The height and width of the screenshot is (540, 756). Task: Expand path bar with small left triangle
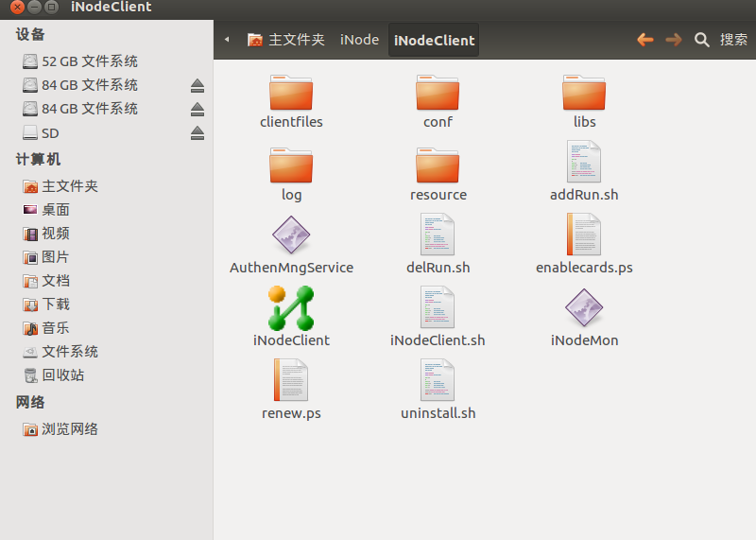[227, 40]
